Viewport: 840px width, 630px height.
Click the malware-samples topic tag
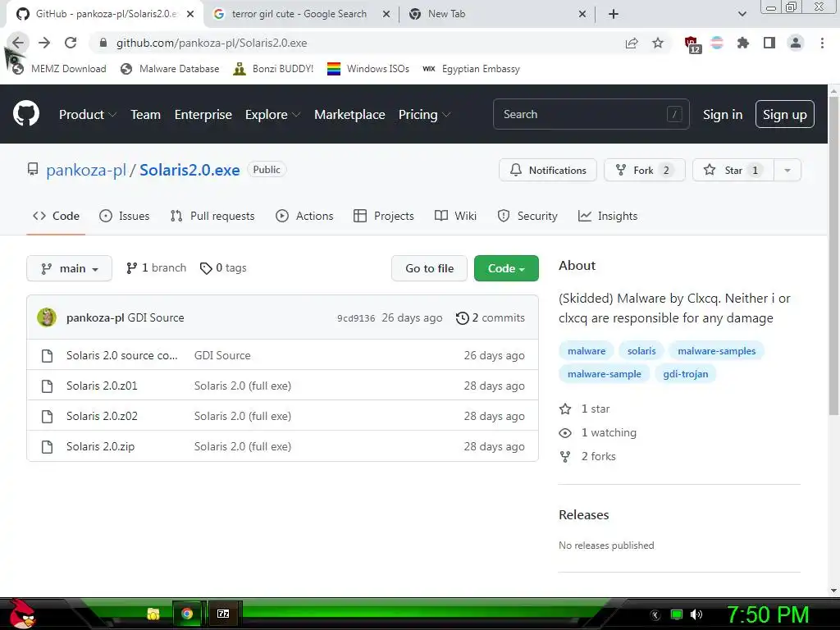coord(716,351)
